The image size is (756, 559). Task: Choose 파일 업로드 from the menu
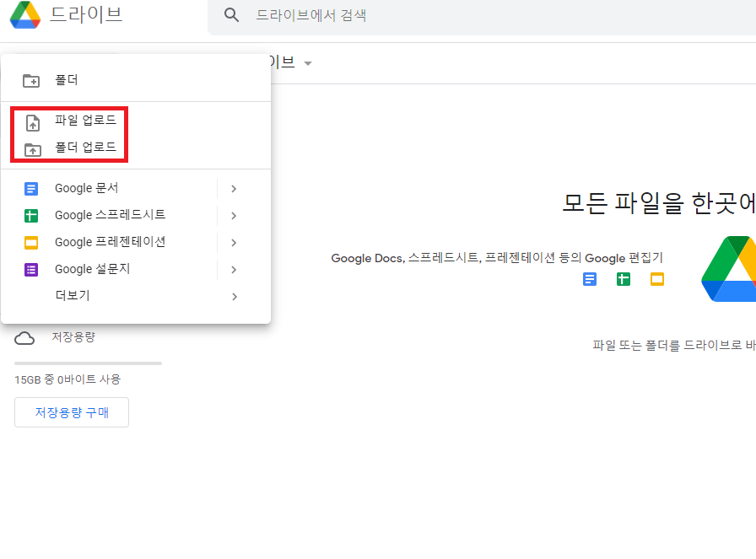pos(85,120)
